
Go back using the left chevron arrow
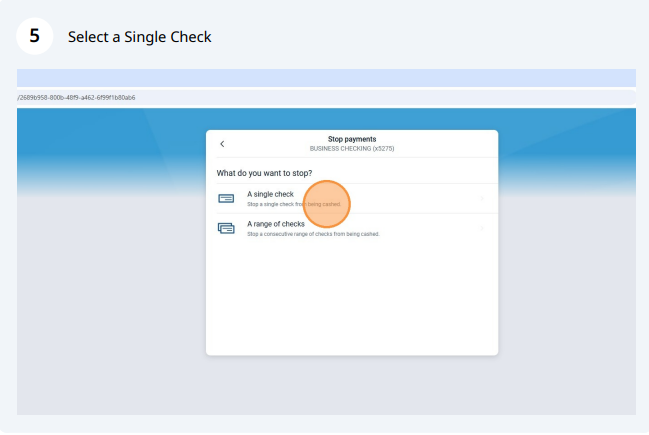[222, 144]
